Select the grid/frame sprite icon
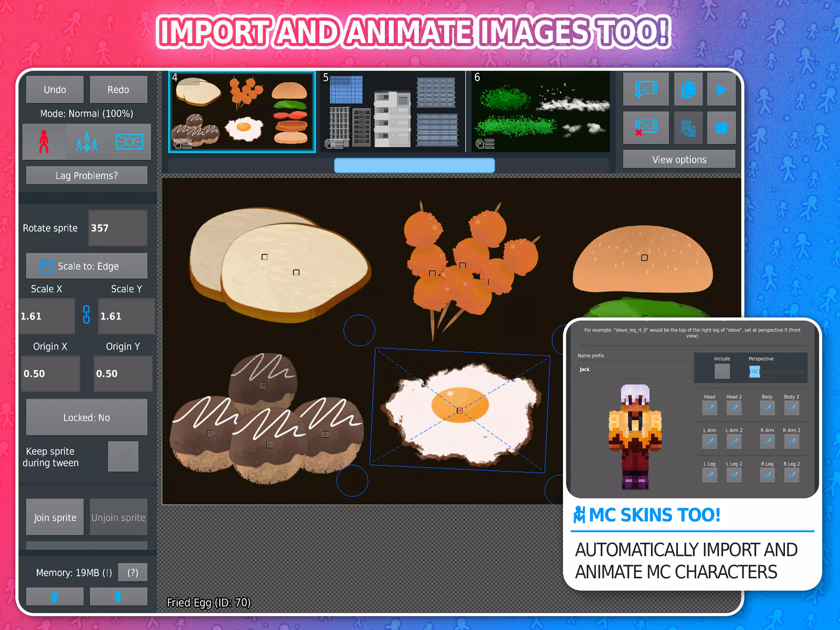 (130, 141)
